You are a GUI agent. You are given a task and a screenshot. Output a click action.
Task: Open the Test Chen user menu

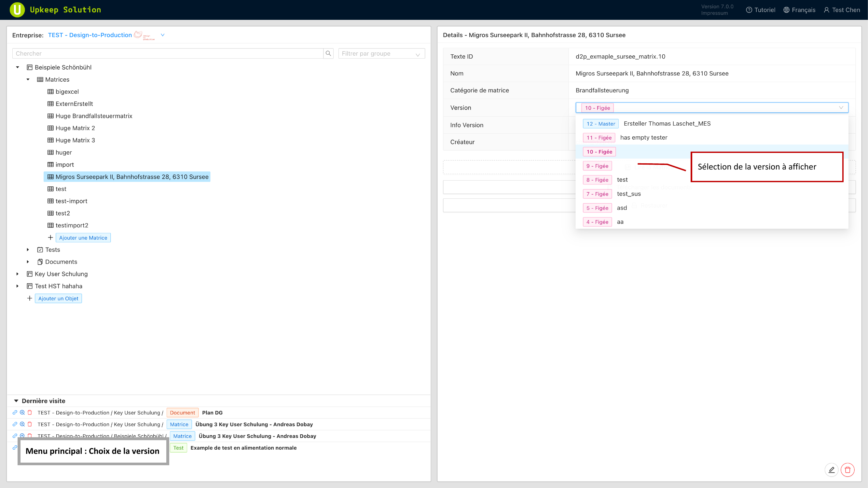pos(842,10)
